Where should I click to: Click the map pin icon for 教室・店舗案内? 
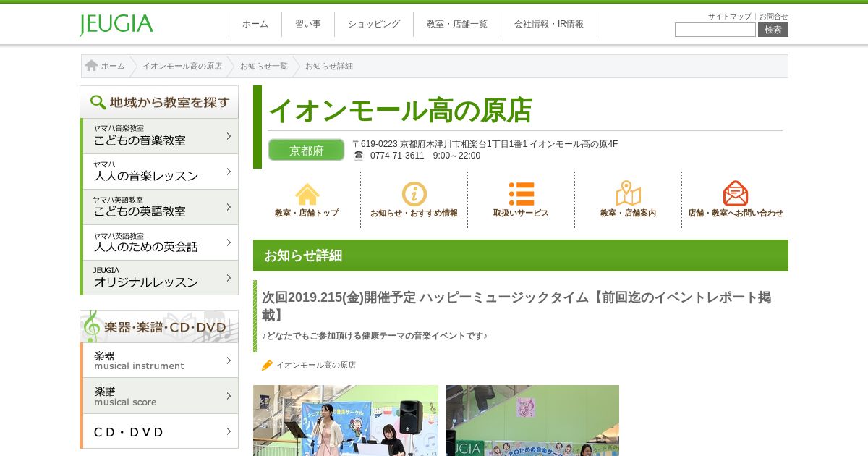[629, 193]
